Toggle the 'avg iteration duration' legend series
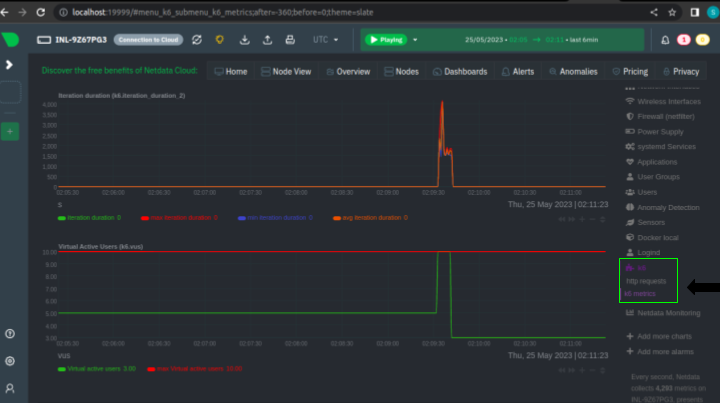This screenshot has width=720, height=403. tap(372, 218)
